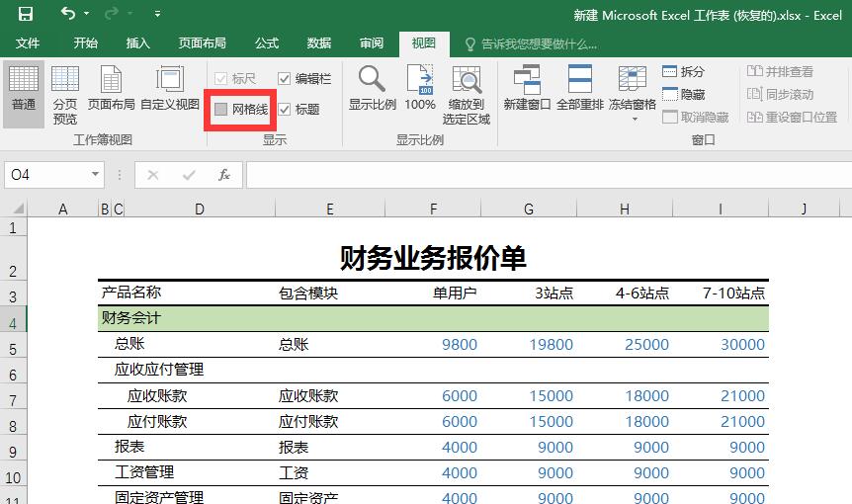This screenshot has width=852, height=504.
Task: Open the 页面布局 ribbon tab
Action: (x=203, y=43)
